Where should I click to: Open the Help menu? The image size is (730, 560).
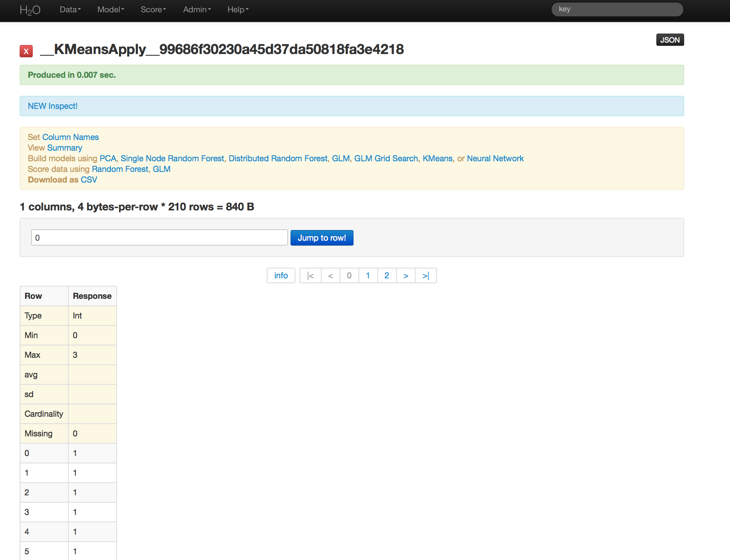click(x=238, y=10)
